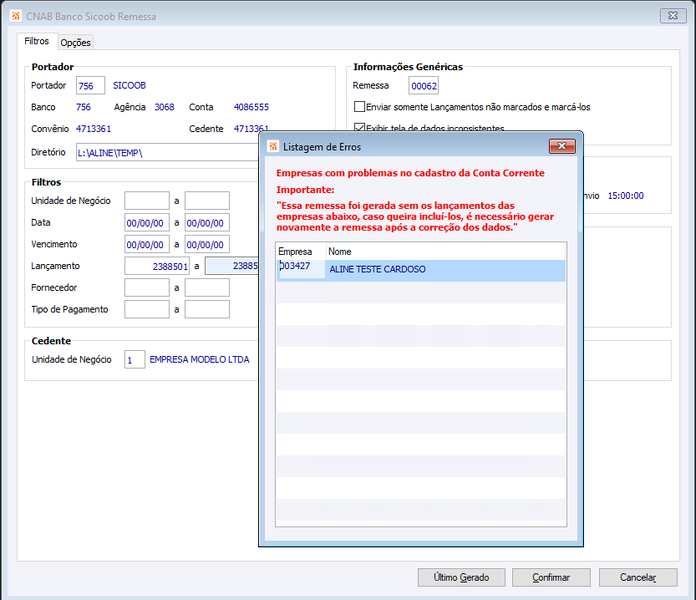Click the Listagem de Erros dialog icon
Viewport: 696px width, 600px height.
point(273,146)
